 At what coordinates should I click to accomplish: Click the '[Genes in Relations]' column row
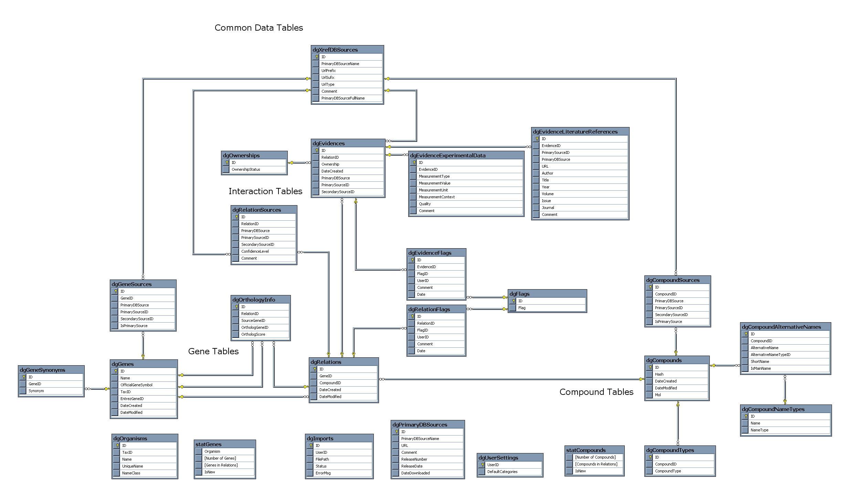click(225, 465)
